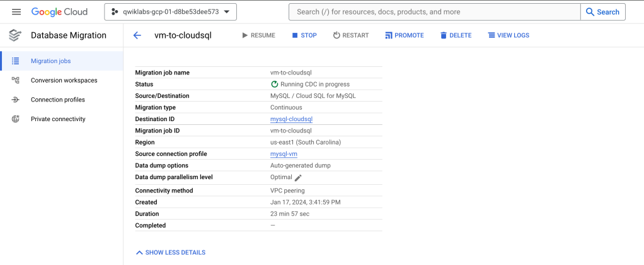The height and width of the screenshot is (265, 644).
Task: Click the 'Optimal' parallelism value
Action: pos(281,177)
